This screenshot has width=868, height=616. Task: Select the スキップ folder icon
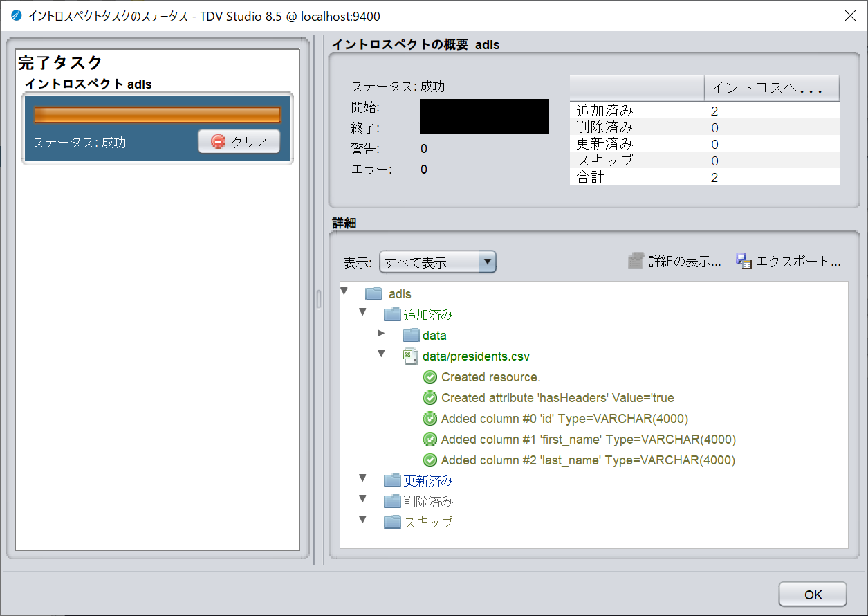coord(392,523)
